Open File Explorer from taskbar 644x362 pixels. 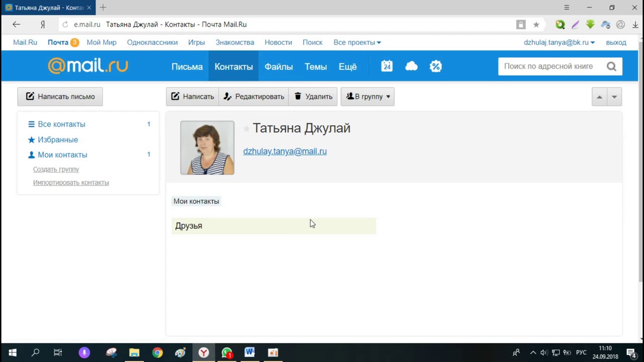[x=134, y=352]
